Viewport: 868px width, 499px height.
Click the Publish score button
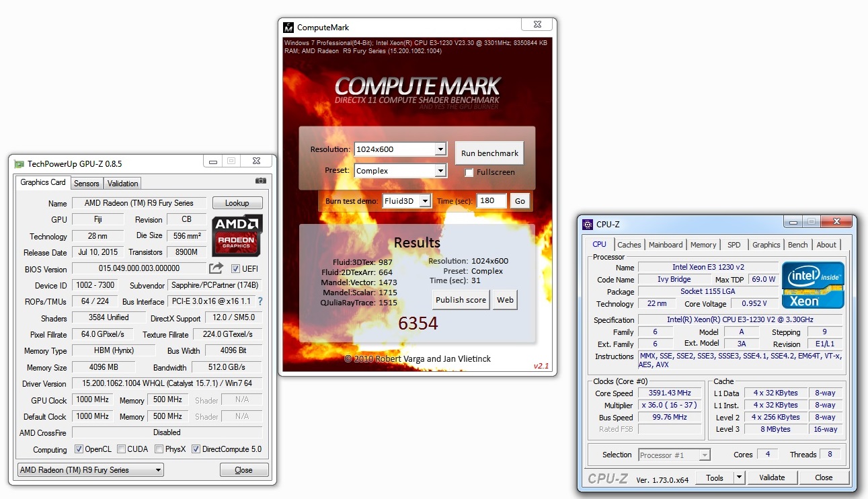(461, 300)
